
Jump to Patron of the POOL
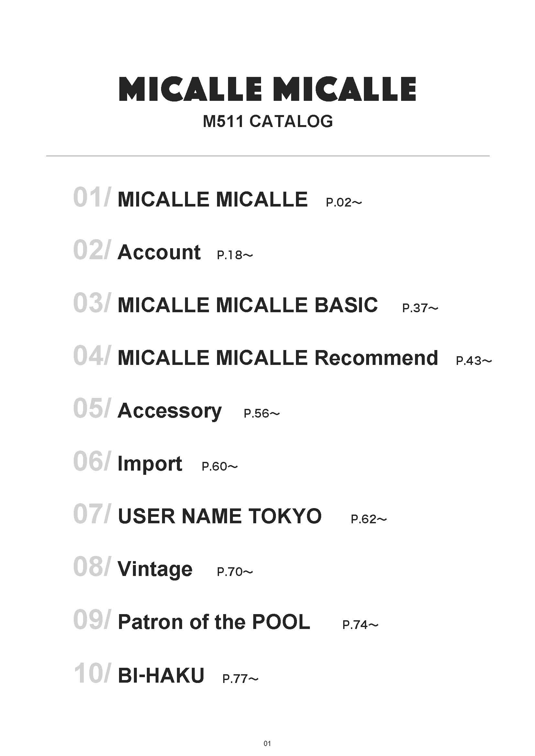(214, 622)
